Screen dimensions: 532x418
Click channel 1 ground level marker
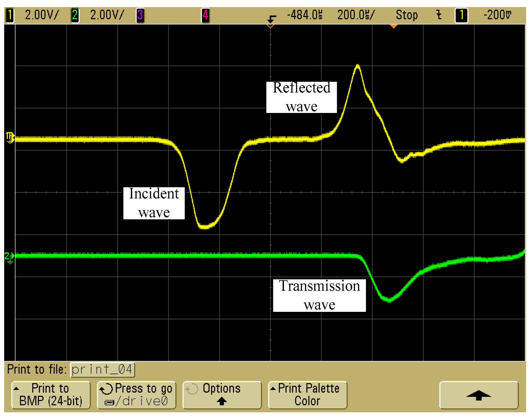tap(10, 137)
